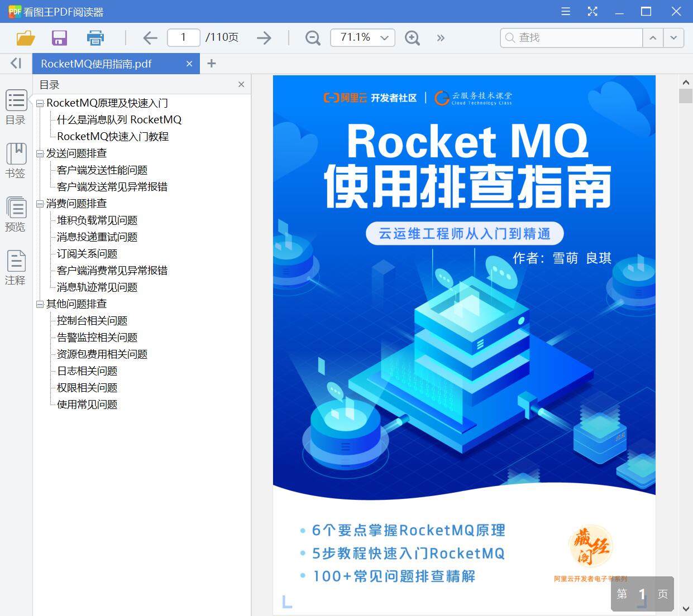Viewport: 693px width, 616px height.
Task: Collapse the 发送问题排查 tree node
Action: [x=40, y=153]
